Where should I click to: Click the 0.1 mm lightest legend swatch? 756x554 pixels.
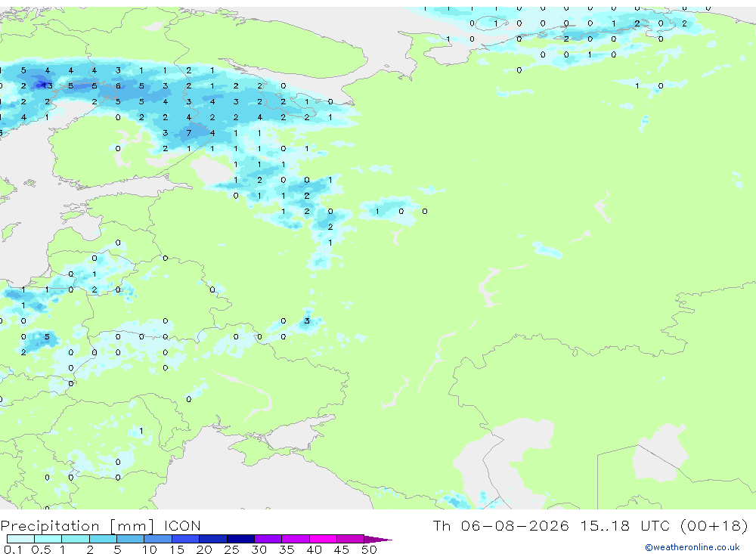click(20, 539)
